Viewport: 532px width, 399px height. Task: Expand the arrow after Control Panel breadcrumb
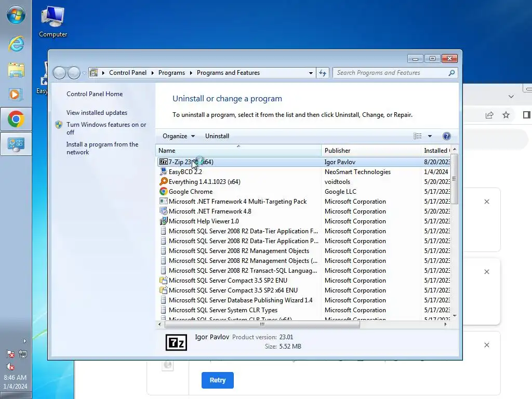pos(153,73)
